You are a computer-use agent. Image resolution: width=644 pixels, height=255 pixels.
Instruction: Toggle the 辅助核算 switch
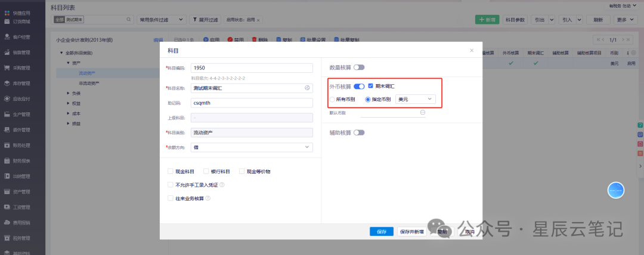[x=359, y=133]
